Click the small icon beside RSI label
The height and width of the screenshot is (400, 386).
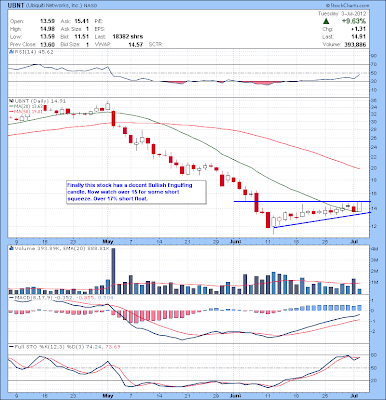click(x=11, y=52)
